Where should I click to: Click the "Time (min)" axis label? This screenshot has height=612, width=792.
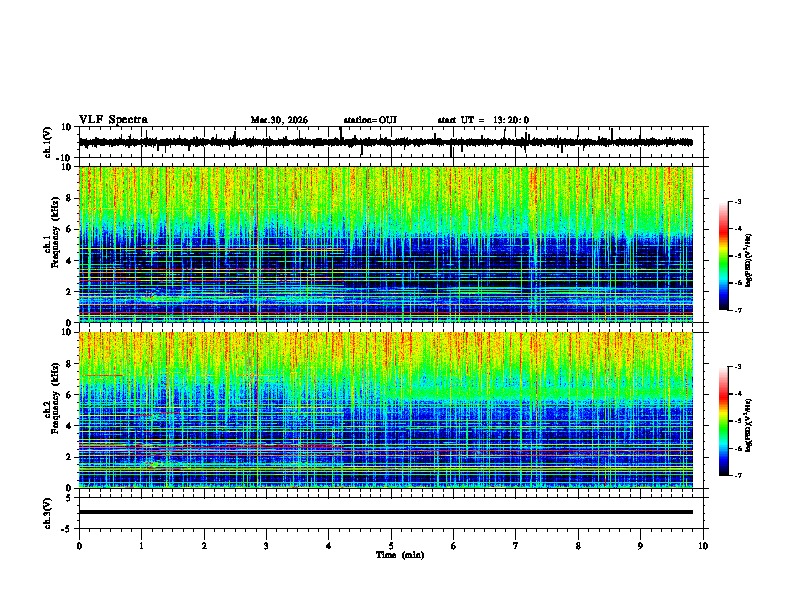point(400,555)
